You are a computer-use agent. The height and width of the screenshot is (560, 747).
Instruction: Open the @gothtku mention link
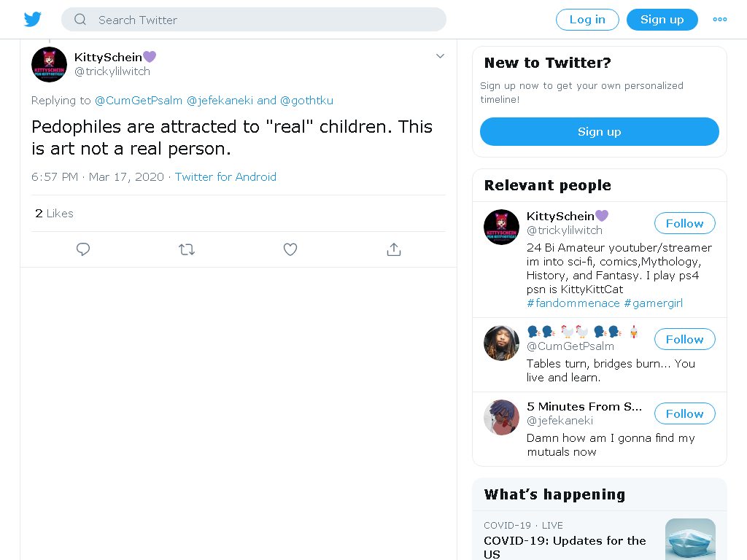(306, 101)
